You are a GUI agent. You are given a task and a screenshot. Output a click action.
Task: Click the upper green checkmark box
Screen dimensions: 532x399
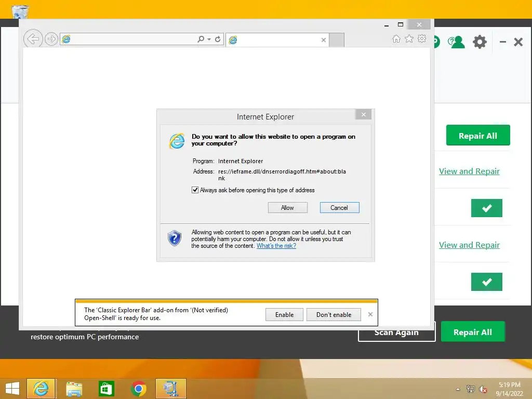click(486, 208)
